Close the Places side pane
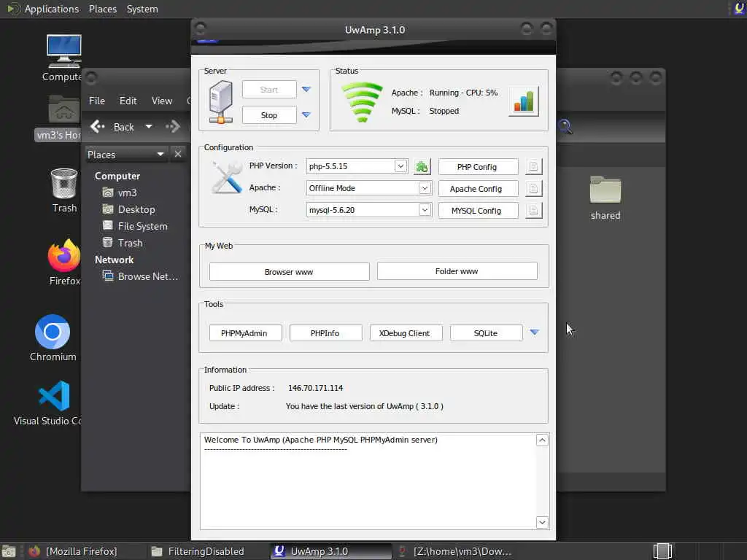 (178, 154)
